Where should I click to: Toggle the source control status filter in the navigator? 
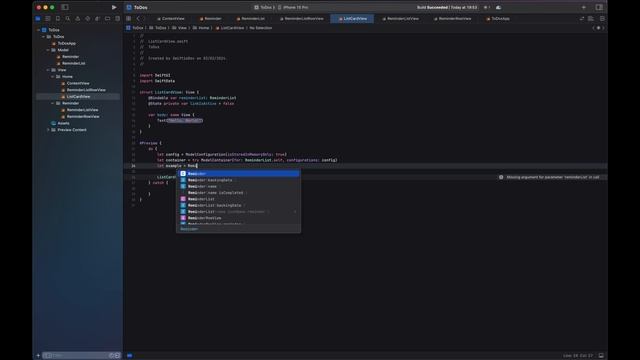117,356
